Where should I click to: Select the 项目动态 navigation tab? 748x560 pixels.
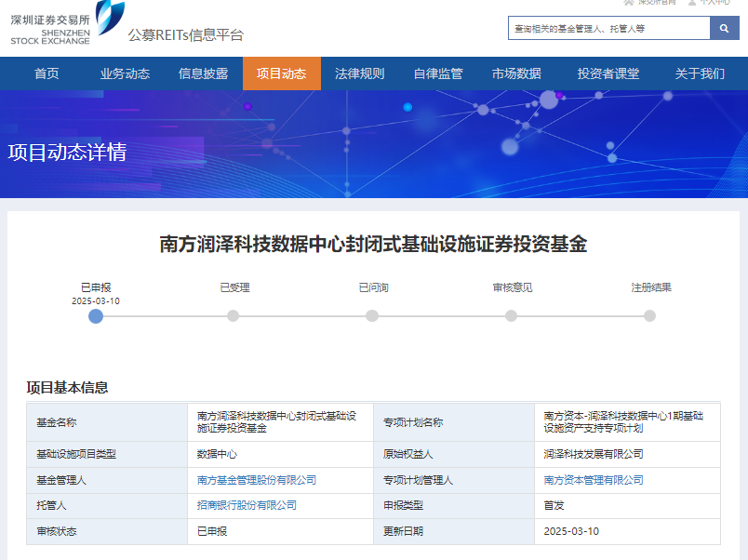[281, 74]
